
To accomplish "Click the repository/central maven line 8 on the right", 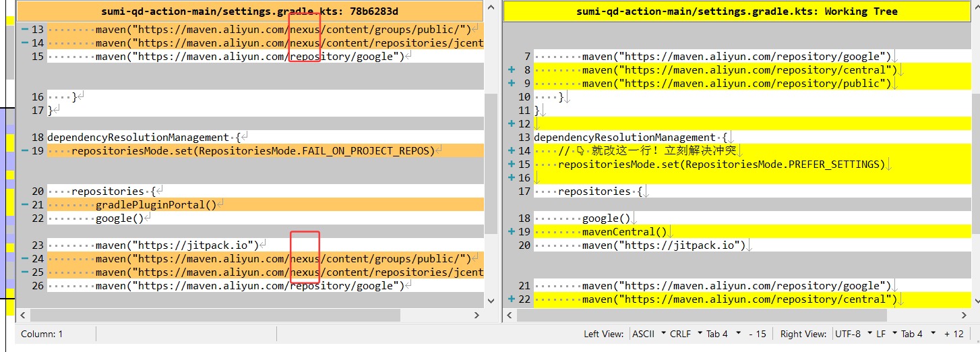I will (752, 70).
